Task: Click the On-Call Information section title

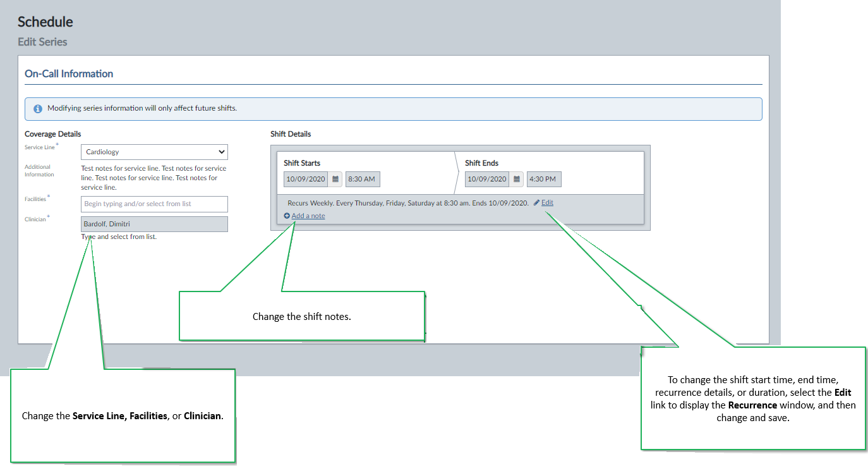Action: tap(69, 74)
